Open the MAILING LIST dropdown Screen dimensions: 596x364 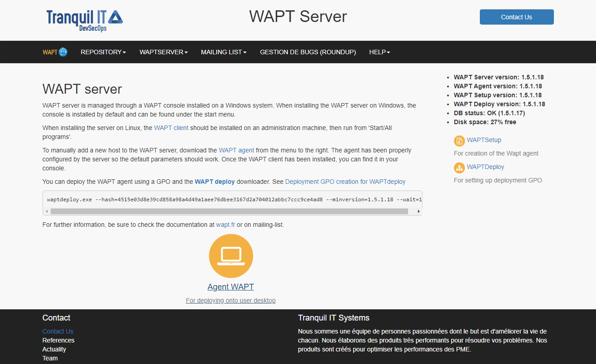click(224, 52)
